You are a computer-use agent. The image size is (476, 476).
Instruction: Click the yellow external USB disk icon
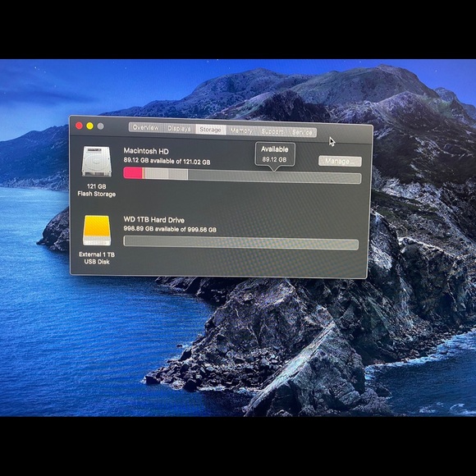(x=97, y=230)
